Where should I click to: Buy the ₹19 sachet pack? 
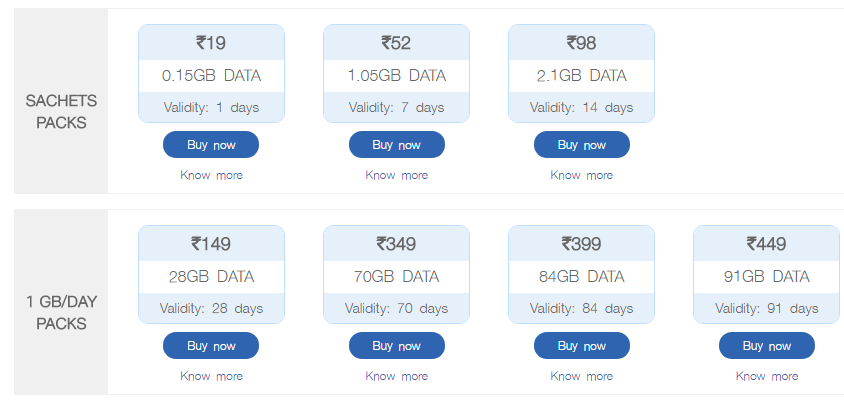211,145
